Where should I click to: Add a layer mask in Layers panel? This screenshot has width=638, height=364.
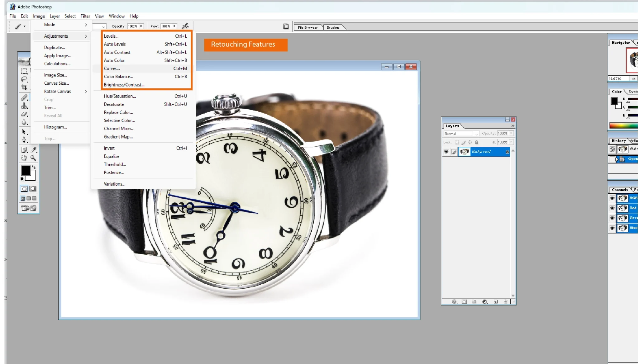[x=464, y=302]
